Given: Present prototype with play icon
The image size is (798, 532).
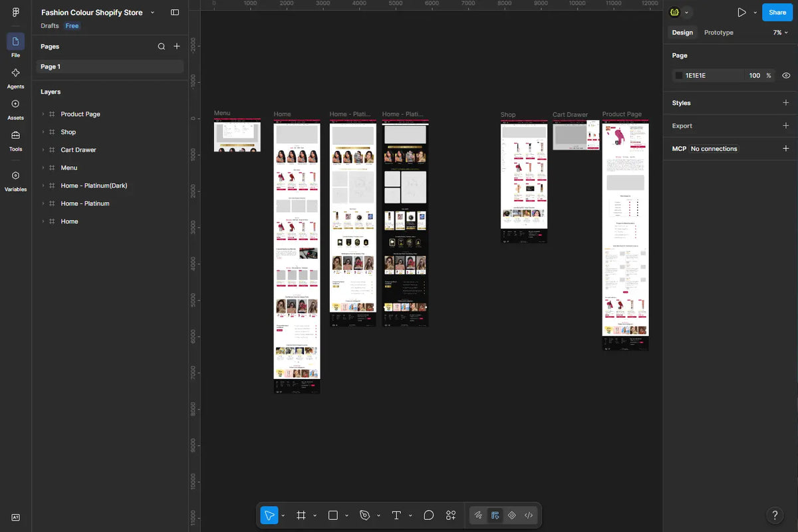Looking at the screenshot, I should (741, 13).
